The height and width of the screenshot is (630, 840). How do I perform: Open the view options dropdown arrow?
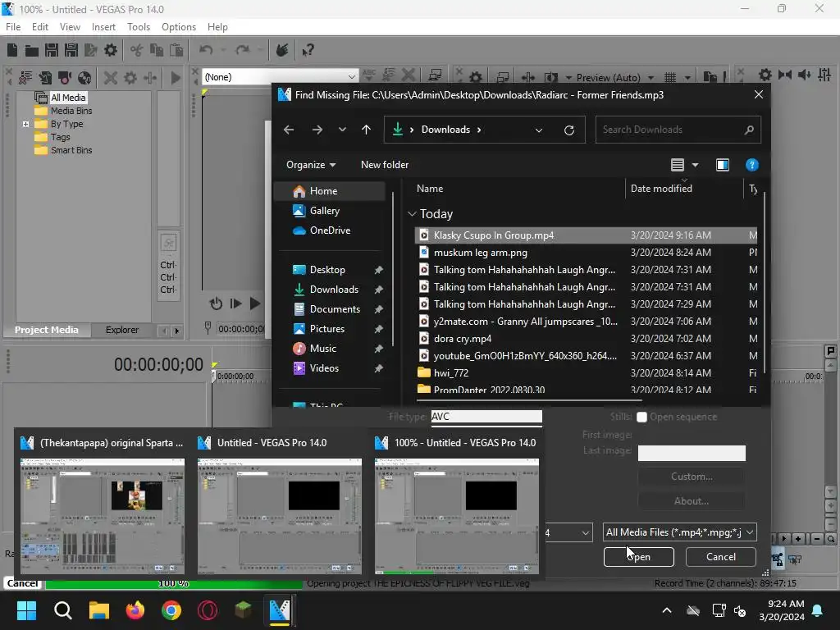pyautogui.click(x=696, y=165)
